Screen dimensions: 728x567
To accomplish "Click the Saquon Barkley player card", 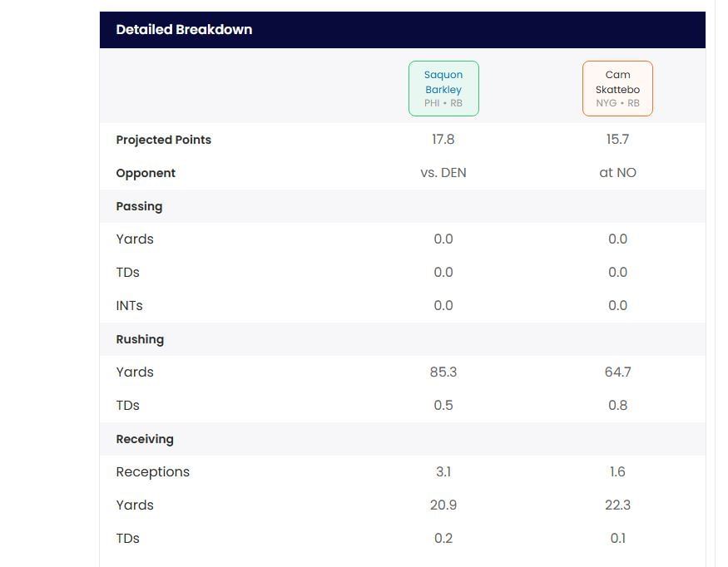I will click(x=443, y=88).
